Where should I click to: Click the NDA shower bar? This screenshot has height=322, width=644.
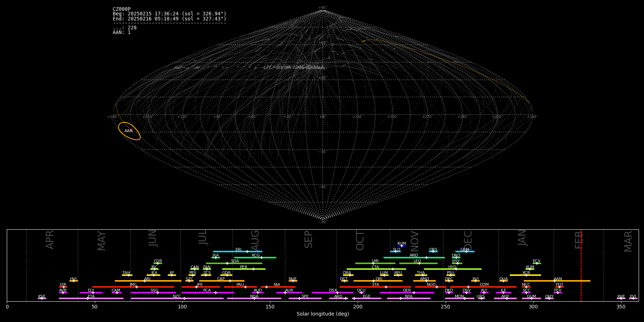tap(254, 298)
